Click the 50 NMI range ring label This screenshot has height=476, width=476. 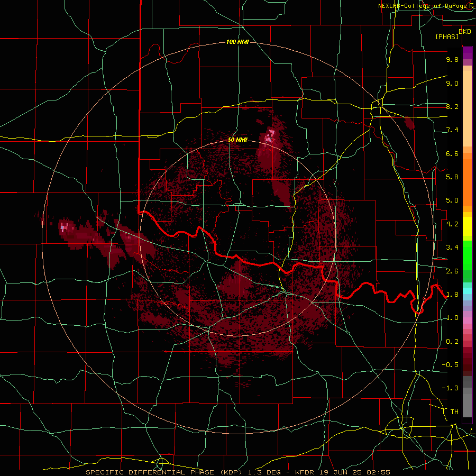237,140
